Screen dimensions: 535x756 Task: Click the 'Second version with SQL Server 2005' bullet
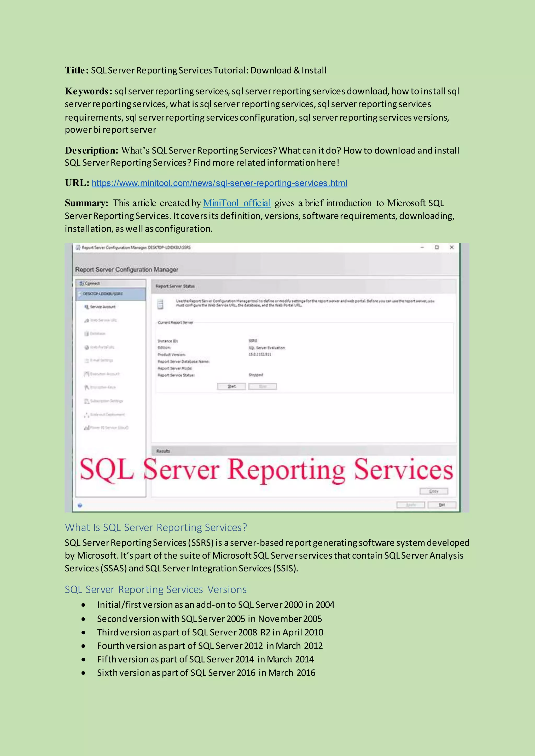(210, 619)
